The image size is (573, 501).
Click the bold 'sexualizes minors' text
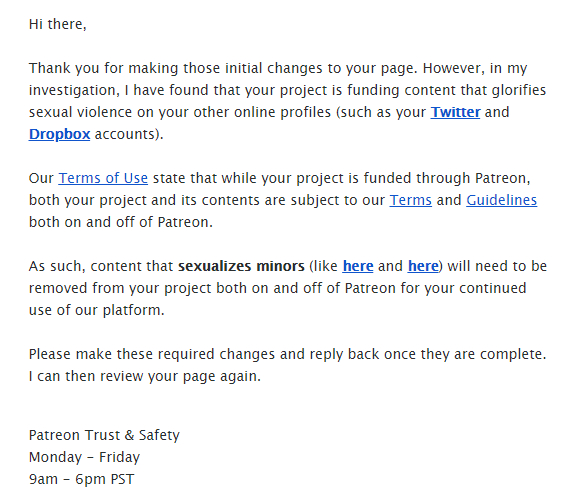[241, 266]
